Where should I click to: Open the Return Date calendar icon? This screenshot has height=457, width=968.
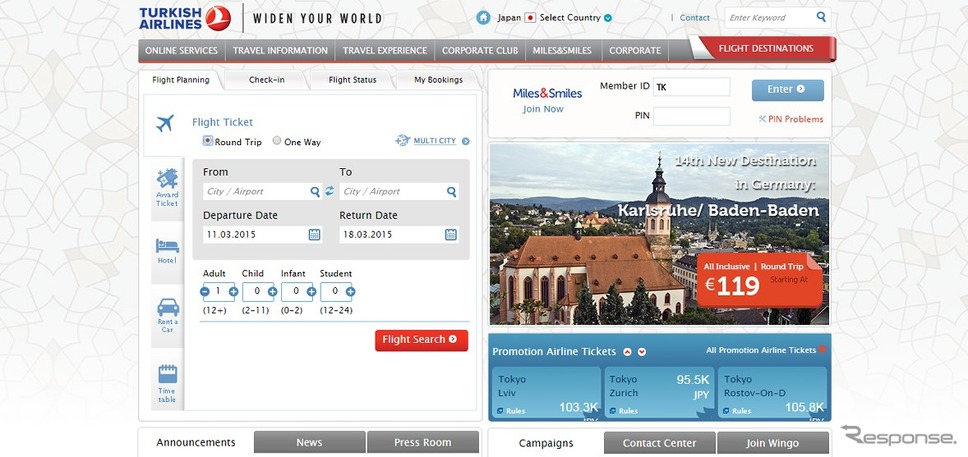point(451,235)
